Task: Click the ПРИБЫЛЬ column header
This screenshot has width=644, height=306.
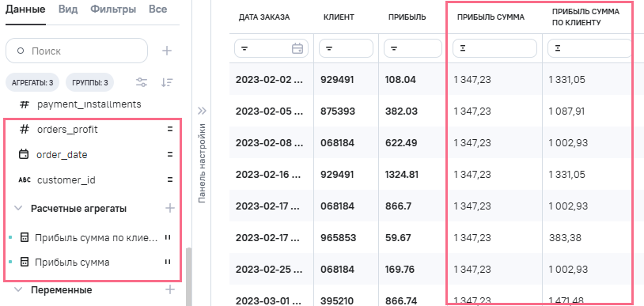Action: point(407,17)
